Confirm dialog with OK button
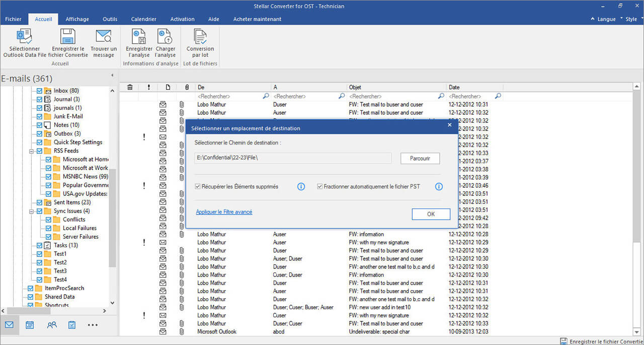 pos(431,214)
